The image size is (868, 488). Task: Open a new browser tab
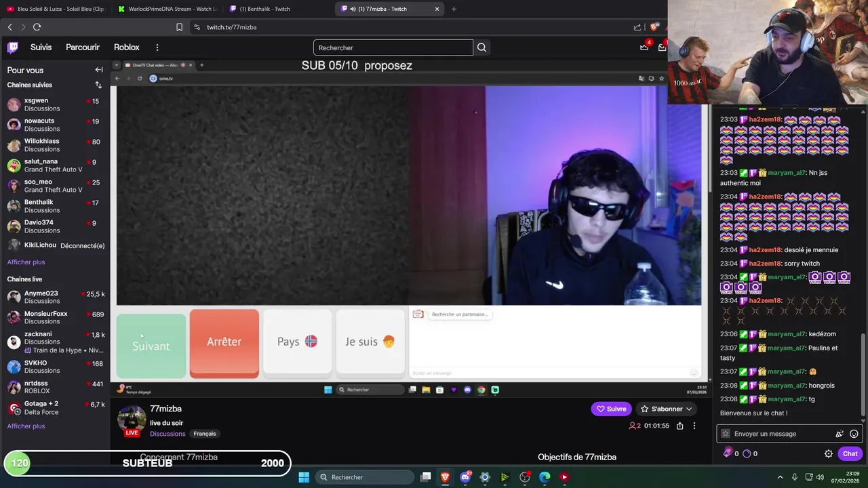point(454,9)
